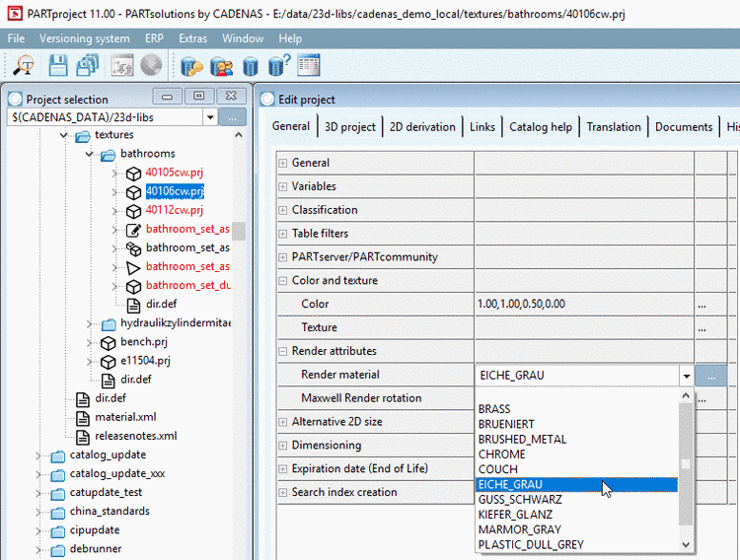
Task: Collapse the Color and texture section
Action: point(283,281)
